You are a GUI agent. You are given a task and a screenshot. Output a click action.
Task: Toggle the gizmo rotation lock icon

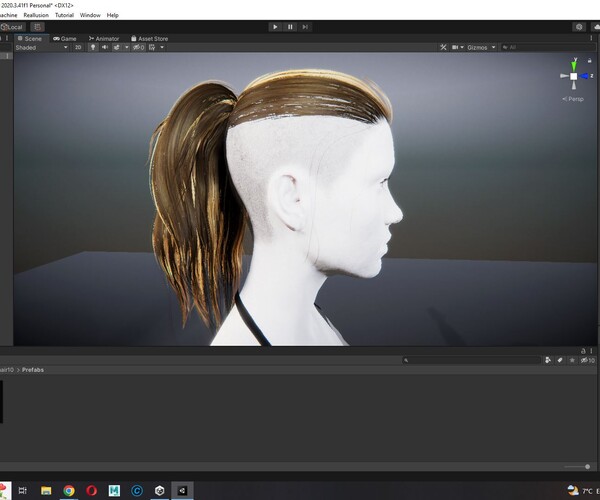[x=589, y=60]
